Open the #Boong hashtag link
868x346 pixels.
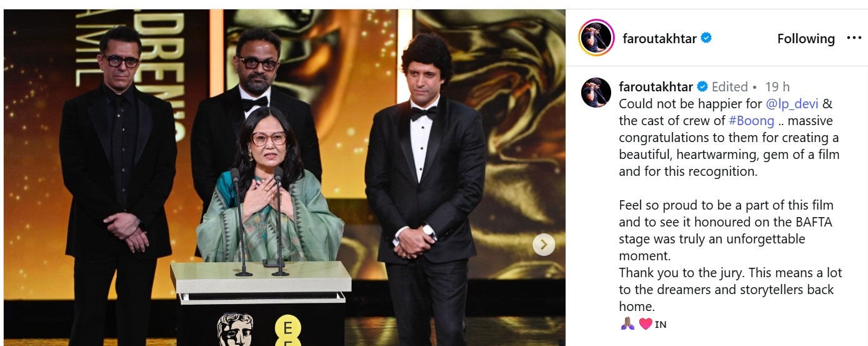(752, 120)
